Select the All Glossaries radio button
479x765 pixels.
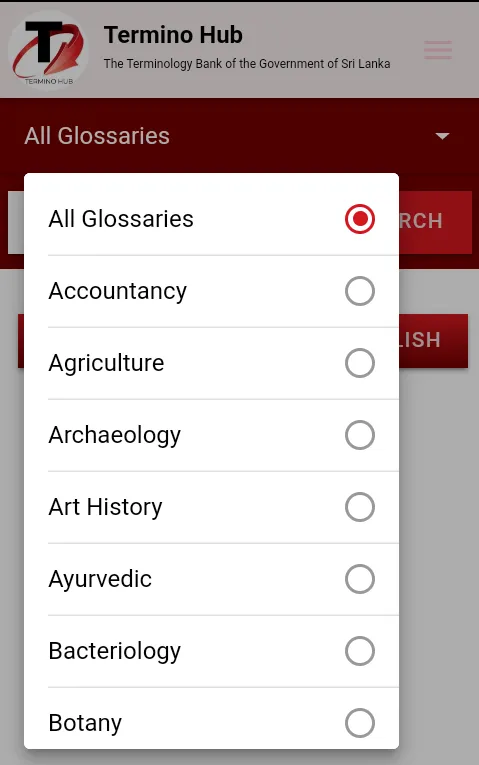pyautogui.click(x=360, y=219)
